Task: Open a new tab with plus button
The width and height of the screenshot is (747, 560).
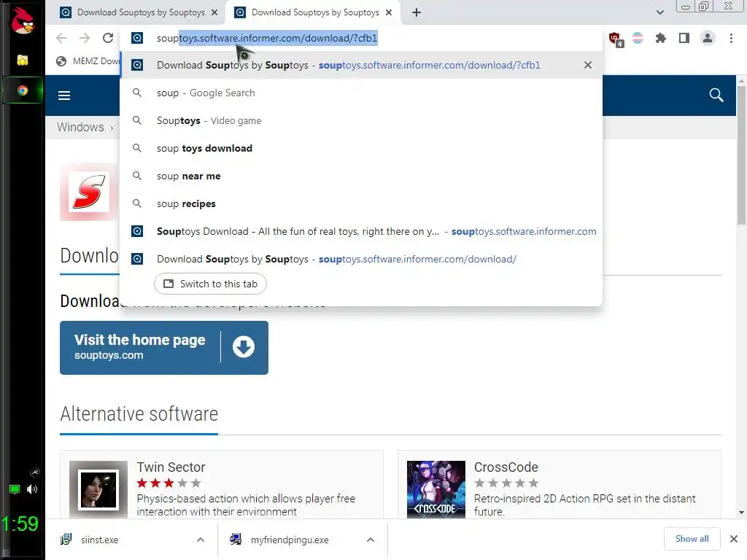Action: pos(417,12)
